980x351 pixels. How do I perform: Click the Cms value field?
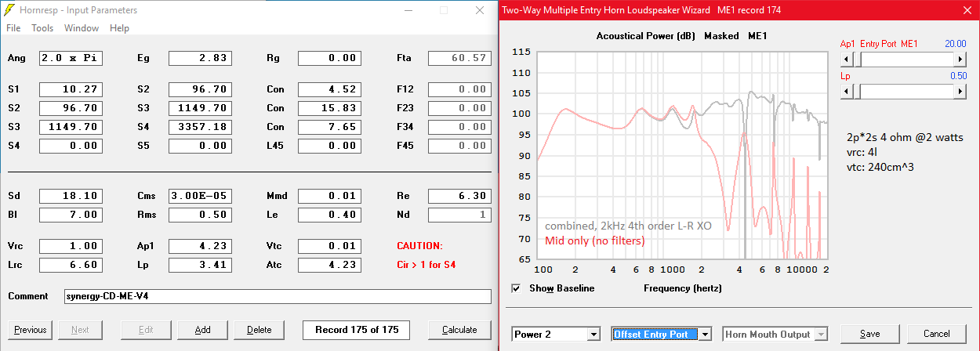click(x=200, y=196)
